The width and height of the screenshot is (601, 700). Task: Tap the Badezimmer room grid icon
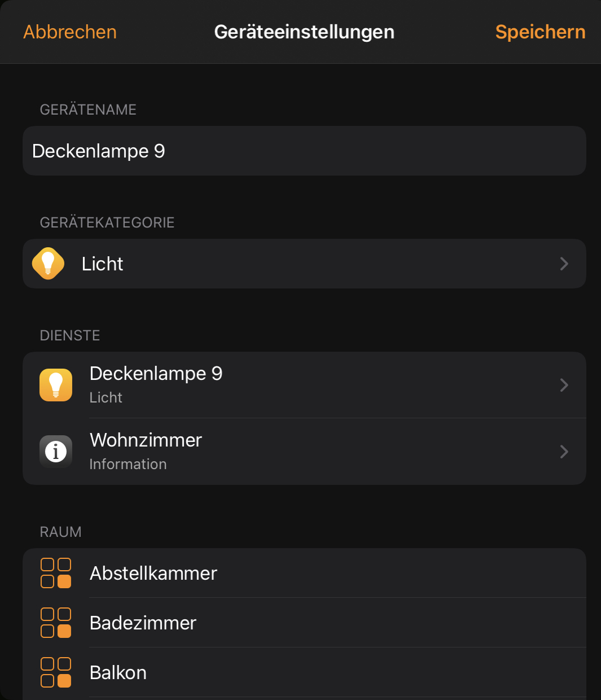click(56, 623)
